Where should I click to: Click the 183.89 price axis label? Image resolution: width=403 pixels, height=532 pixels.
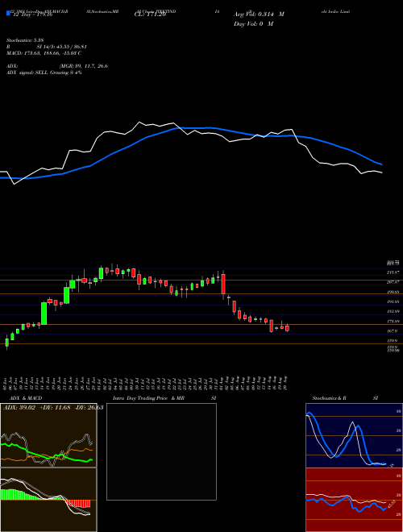[393, 311]
